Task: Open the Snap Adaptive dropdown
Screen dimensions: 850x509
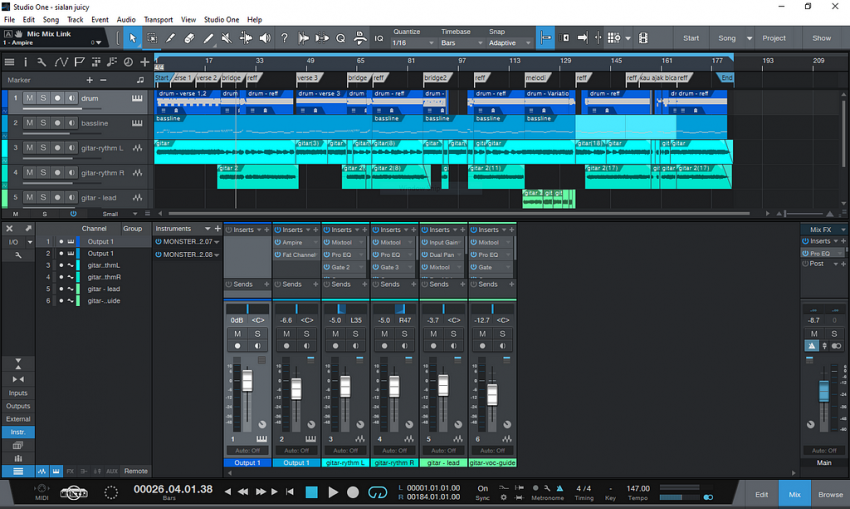Action: point(508,43)
